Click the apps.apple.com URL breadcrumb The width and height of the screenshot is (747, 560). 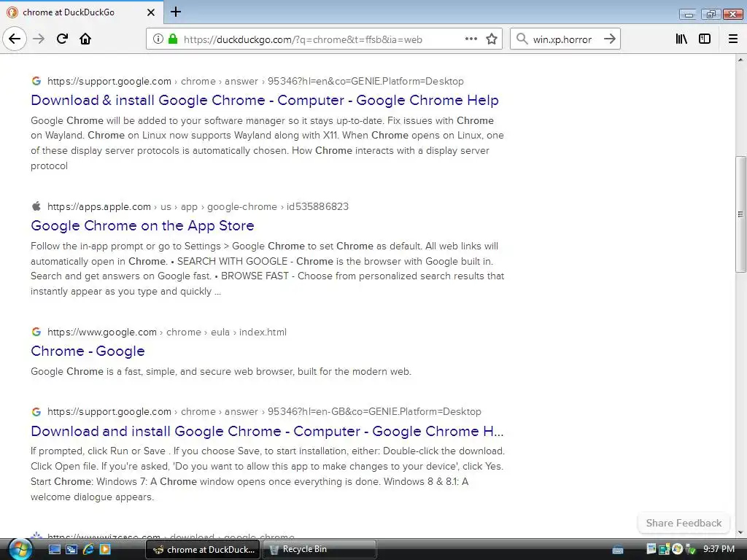click(x=198, y=206)
